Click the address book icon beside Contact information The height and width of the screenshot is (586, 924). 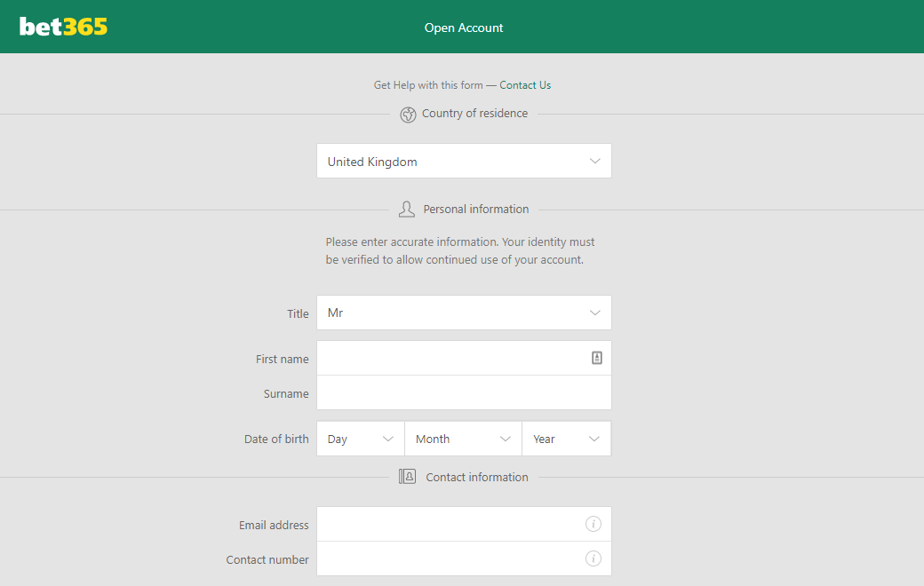pyautogui.click(x=407, y=477)
